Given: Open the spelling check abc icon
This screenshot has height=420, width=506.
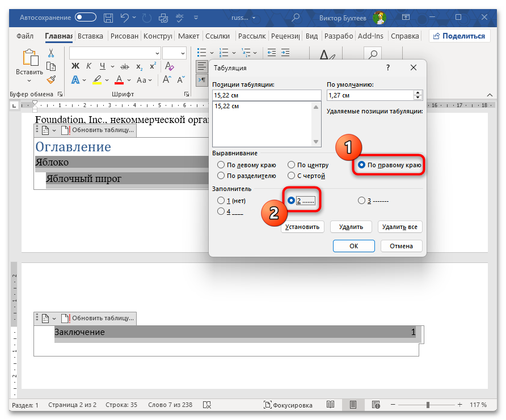Looking at the screenshot, I should [180, 18].
